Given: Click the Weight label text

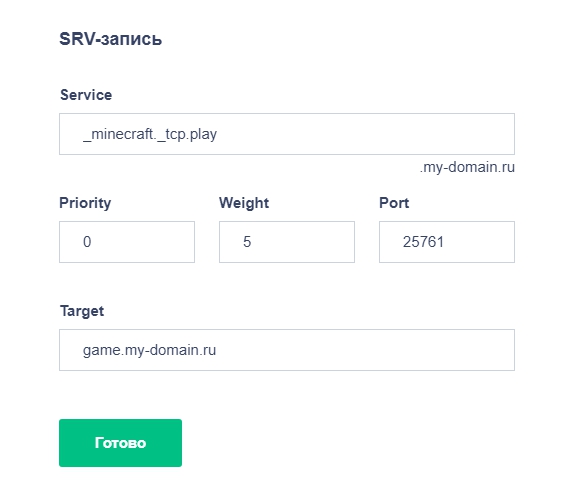Looking at the screenshot, I should coord(244,203).
